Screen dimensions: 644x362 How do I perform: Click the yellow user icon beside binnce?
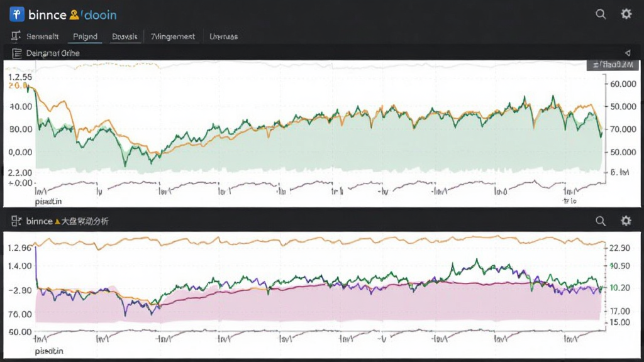point(74,15)
